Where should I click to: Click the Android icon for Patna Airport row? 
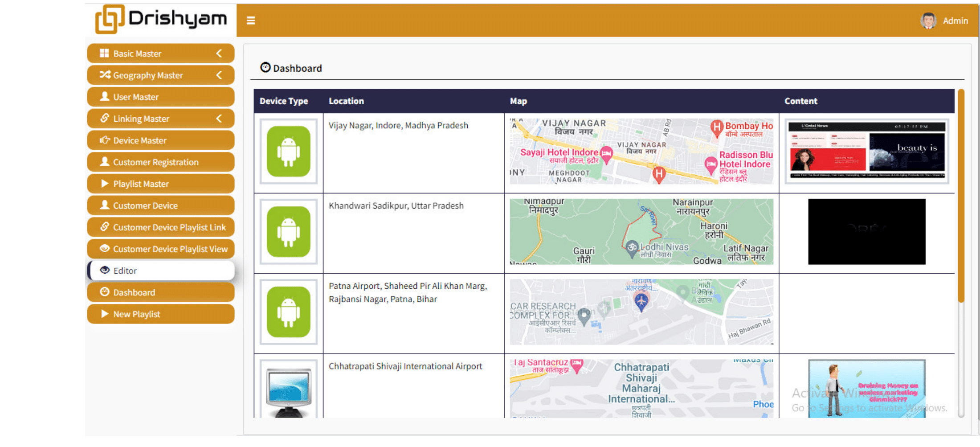(289, 312)
